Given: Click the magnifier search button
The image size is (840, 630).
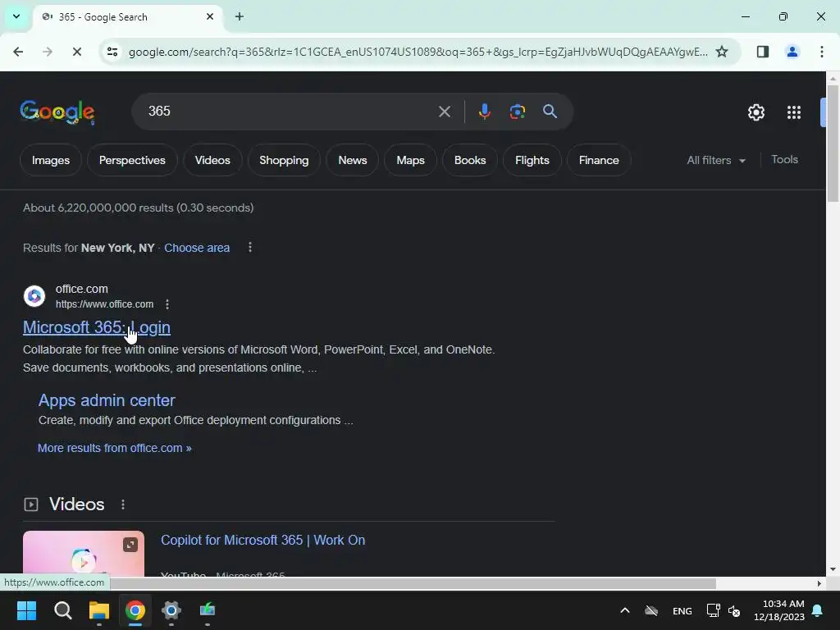Looking at the screenshot, I should click(x=550, y=112).
